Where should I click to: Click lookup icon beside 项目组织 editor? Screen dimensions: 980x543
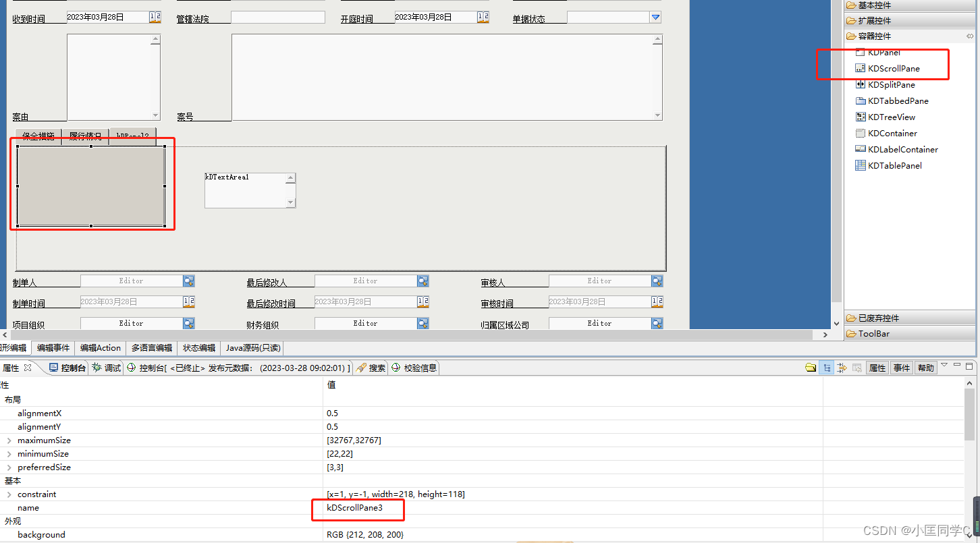click(188, 323)
